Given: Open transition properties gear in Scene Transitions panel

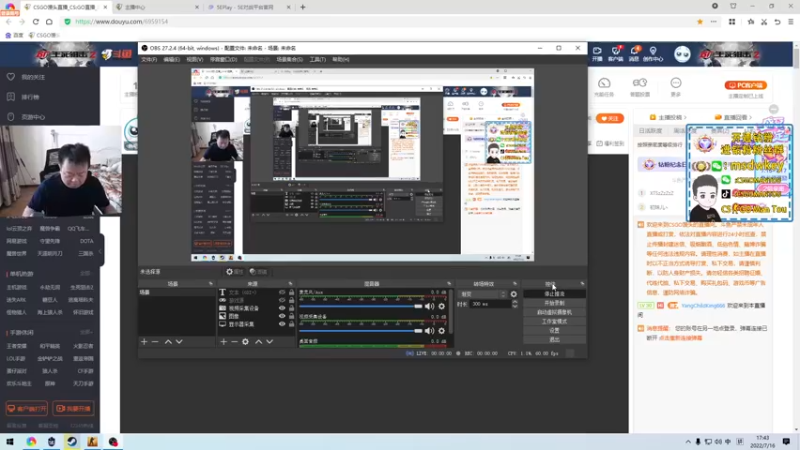Looking at the screenshot, I should [x=514, y=294].
